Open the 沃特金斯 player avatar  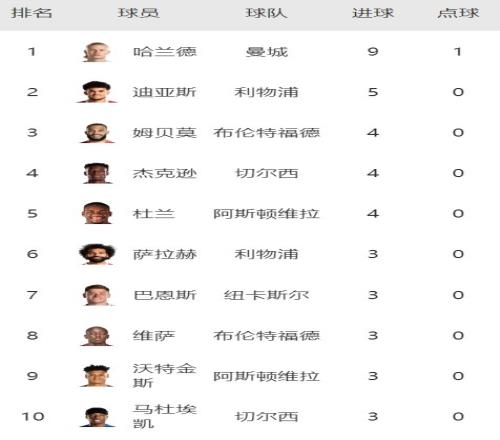97,376
